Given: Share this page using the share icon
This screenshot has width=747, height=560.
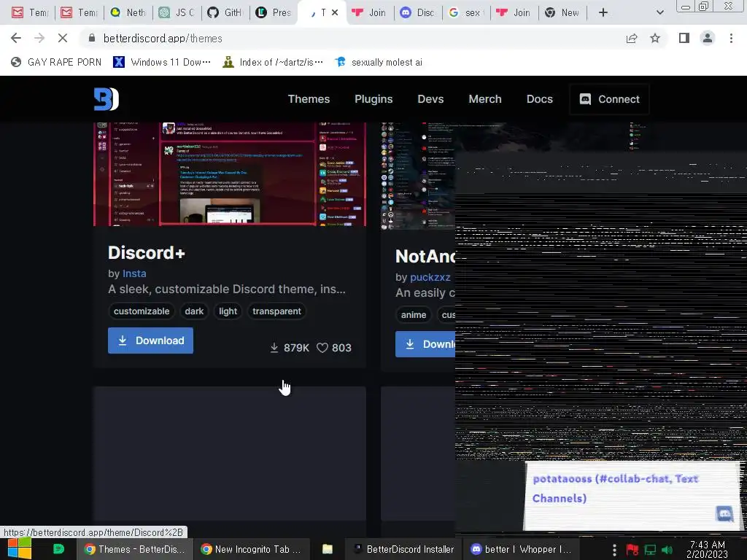Looking at the screenshot, I should 632,38.
